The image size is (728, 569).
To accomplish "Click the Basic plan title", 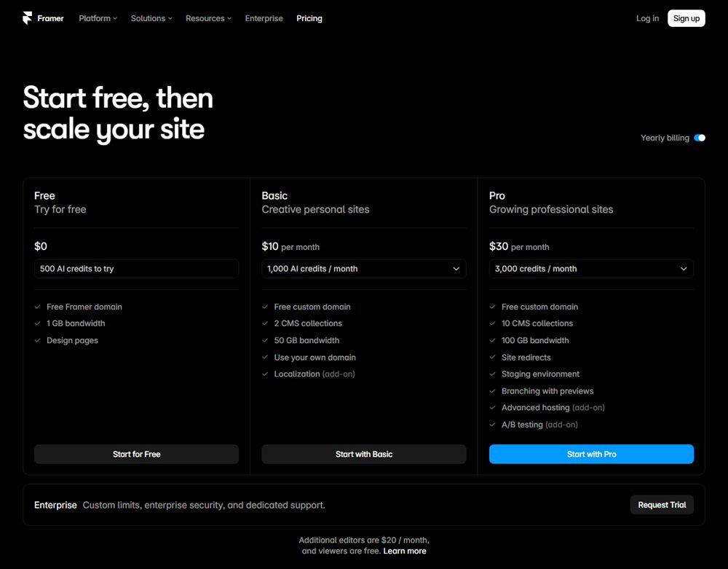I will [x=274, y=195].
